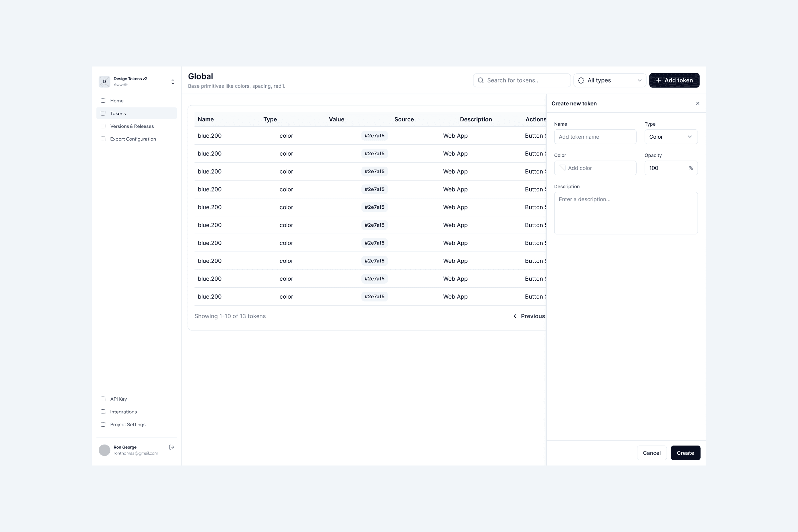Click the logout icon beside Ron George

coord(172,447)
